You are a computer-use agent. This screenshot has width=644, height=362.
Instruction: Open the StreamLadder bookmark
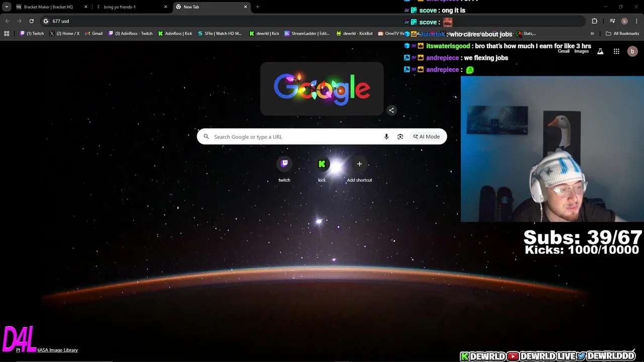click(x=307, y=34)
